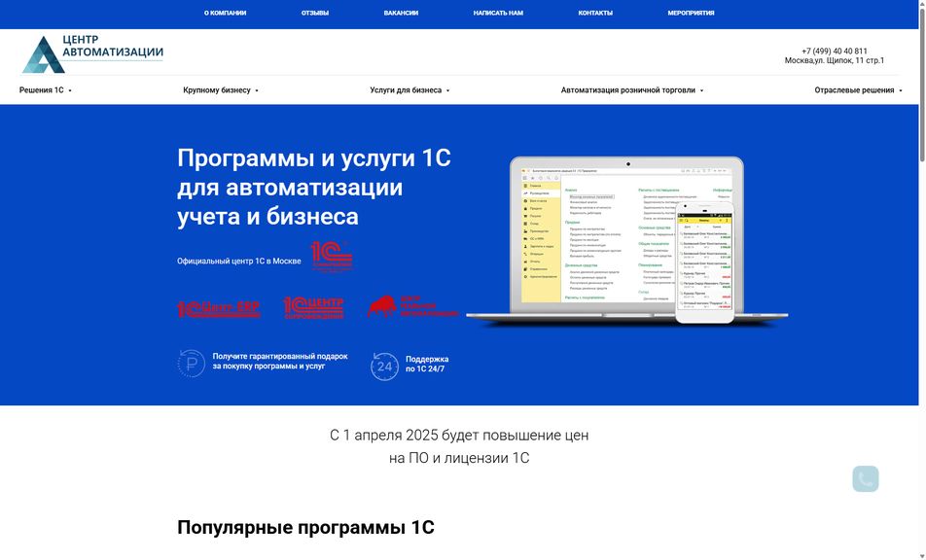Click the С 1 апреля 2025 price notice

(x=459, y=446)
